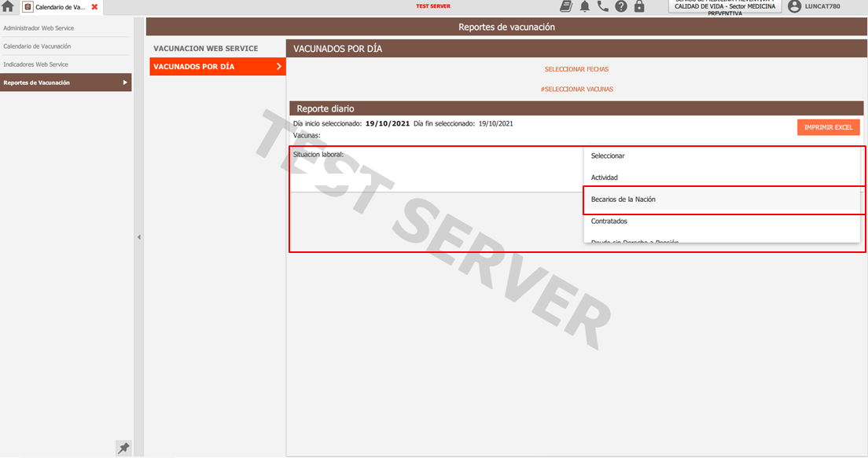Close the Calendario de Vacunación tab
Screen dimensions: 868x458
[94, 7]
